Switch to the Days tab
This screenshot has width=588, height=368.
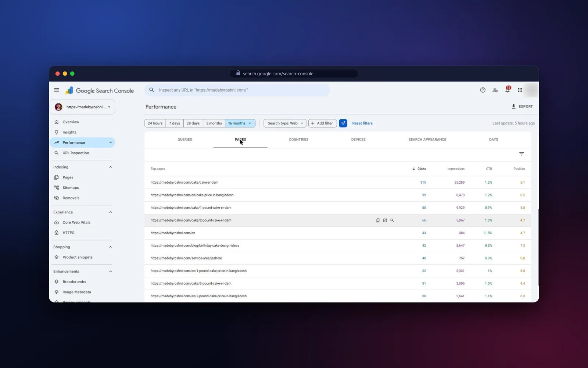point(494,139)
